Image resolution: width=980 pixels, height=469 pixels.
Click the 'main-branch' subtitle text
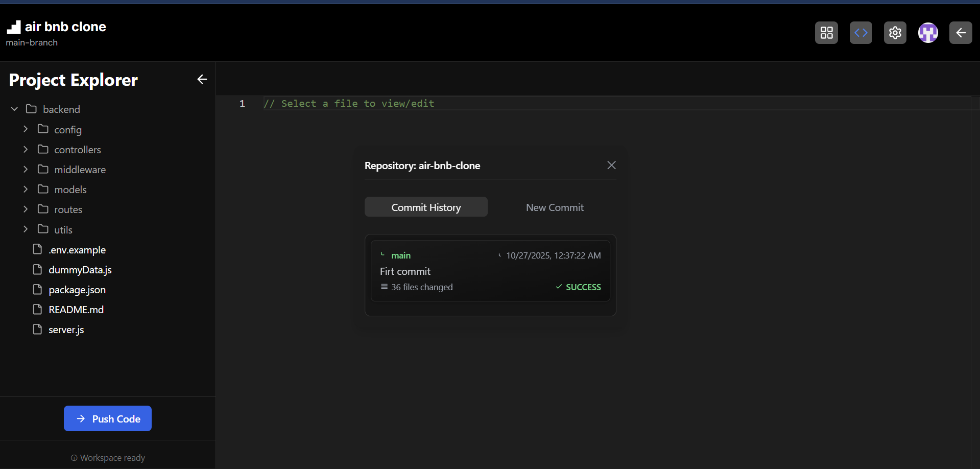tap(32, 42)
